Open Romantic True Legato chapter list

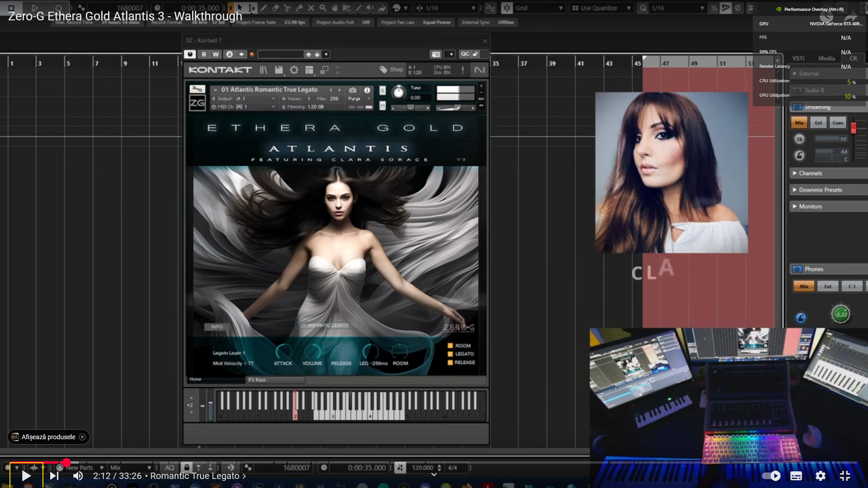click(x=198, y=476)
